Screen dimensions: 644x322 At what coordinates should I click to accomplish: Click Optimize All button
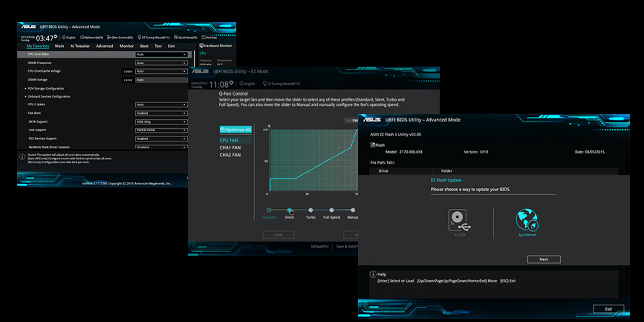click(235, 129)
